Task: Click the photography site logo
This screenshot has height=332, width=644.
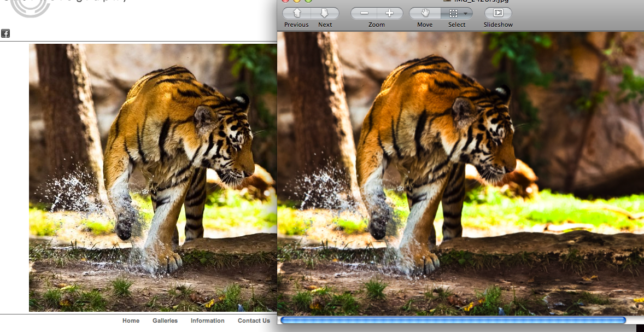Action: (x=30, y=8)
